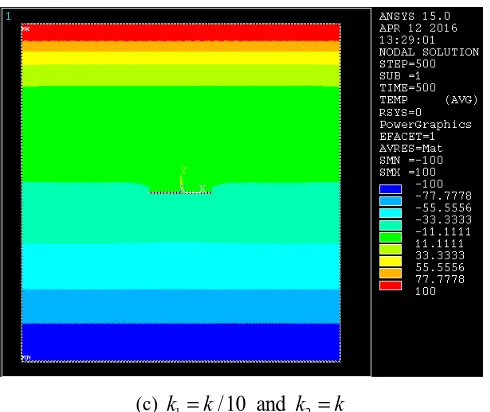The image size is (490, 412).
Task: Click the '13:29:01' timestamp
Action: [x=407, y=40]
